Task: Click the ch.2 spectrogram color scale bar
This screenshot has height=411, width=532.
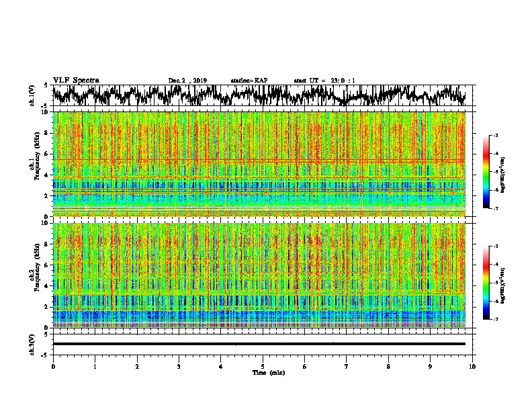Action: (x=486, y=283)
